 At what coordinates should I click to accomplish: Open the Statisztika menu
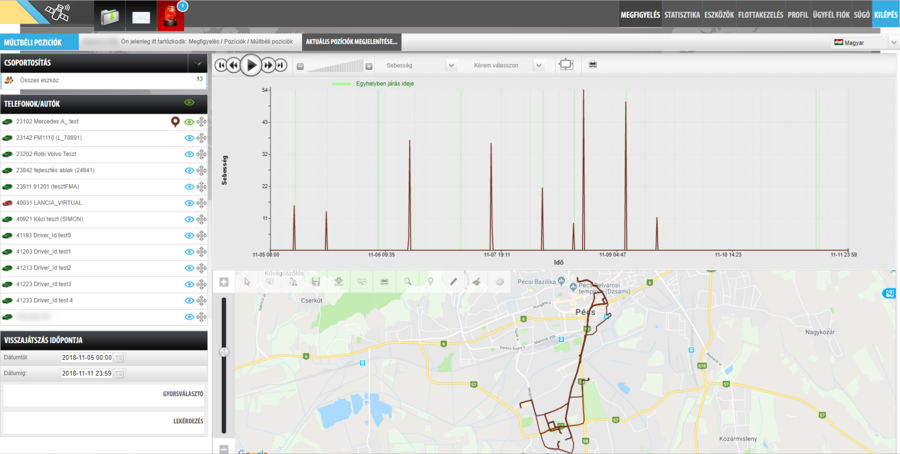click(682, 16)
